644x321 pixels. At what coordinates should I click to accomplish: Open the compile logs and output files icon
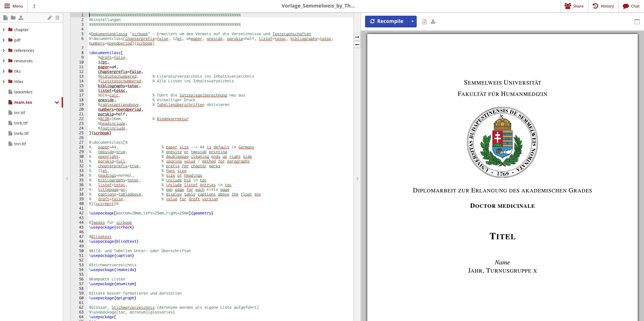(x=424, y=22)
